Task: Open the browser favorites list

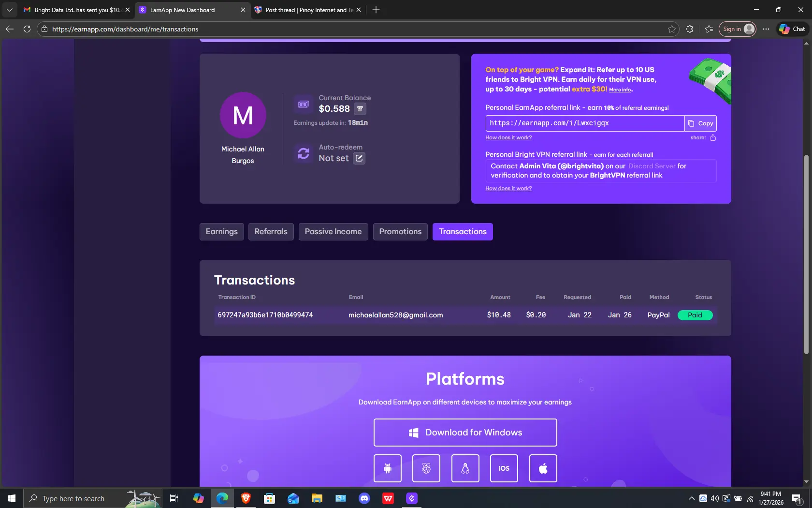Action: [x=709, y=29]
